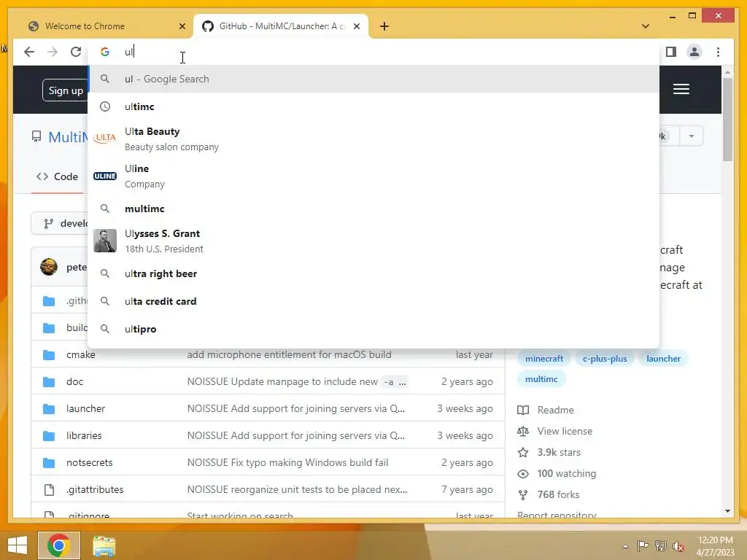Open the notsecrets folder
The height and width of the screenshot is (560, 747).
[90, 463]
